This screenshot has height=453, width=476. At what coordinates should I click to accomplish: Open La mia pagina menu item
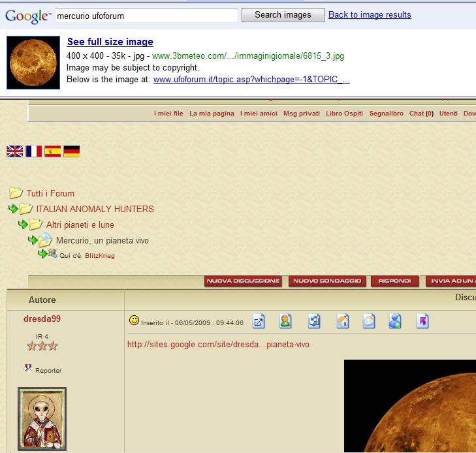(212, 114)
